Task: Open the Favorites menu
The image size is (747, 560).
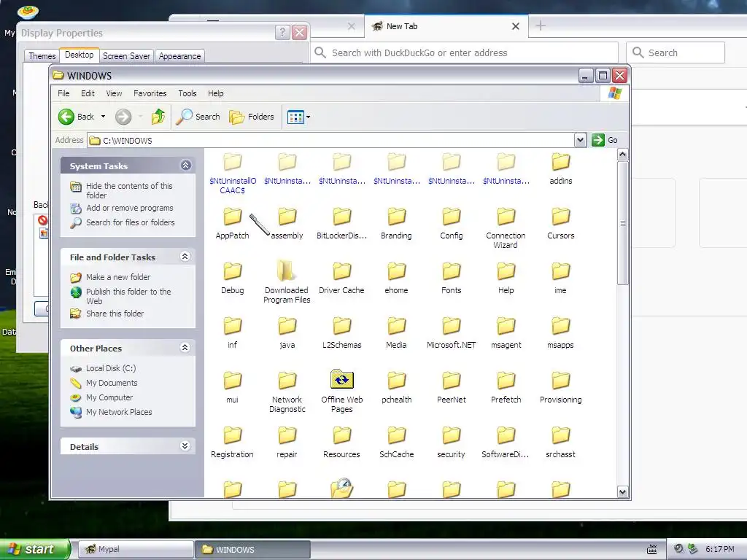Action: [150, 93]
